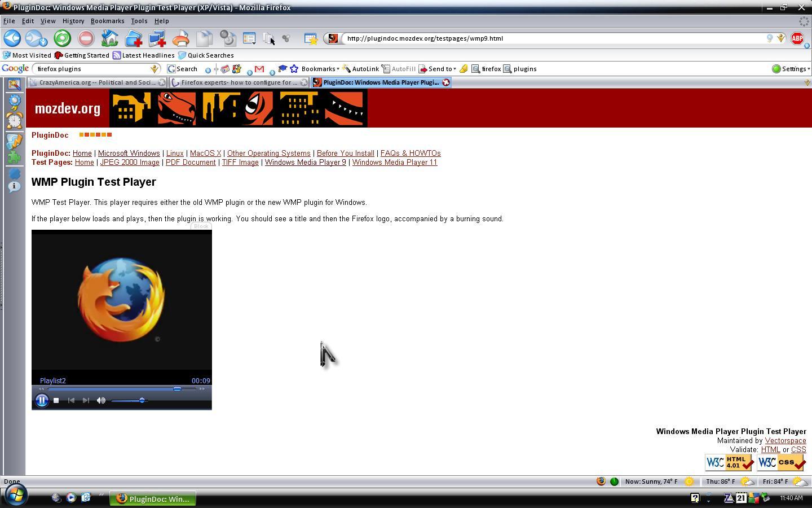Screen dimensions: 812x508
Task: Open the Microsoft Windows link
Action: click(129, 153)
